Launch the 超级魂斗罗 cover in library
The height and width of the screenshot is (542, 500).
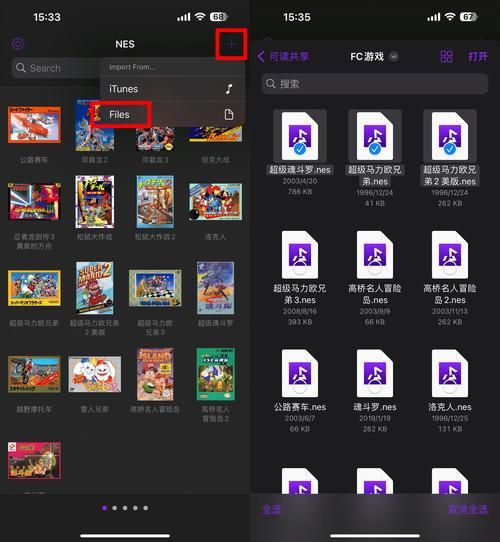[x=215, y=288]
